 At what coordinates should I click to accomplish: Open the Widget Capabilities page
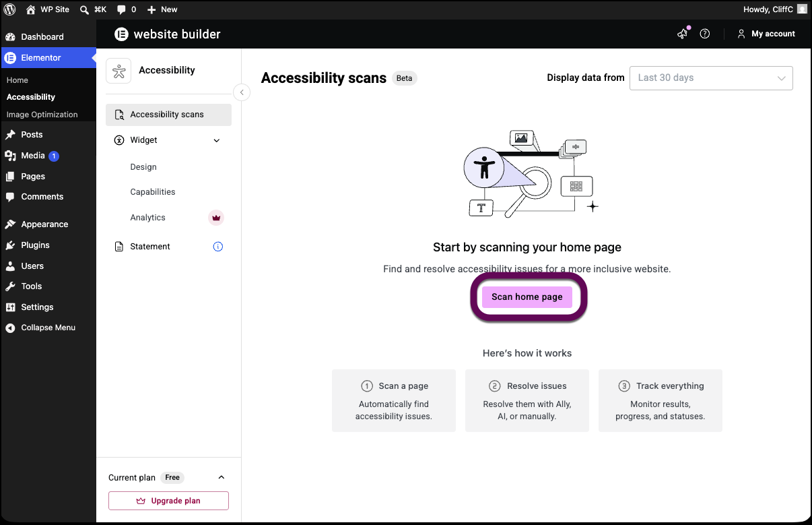153,192
